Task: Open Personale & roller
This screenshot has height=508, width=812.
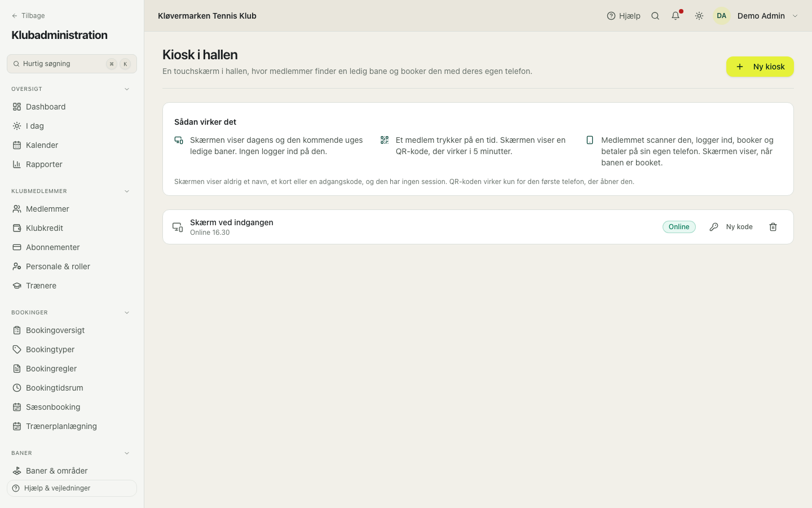Action: pyautogui.click(x=72, y=266)
